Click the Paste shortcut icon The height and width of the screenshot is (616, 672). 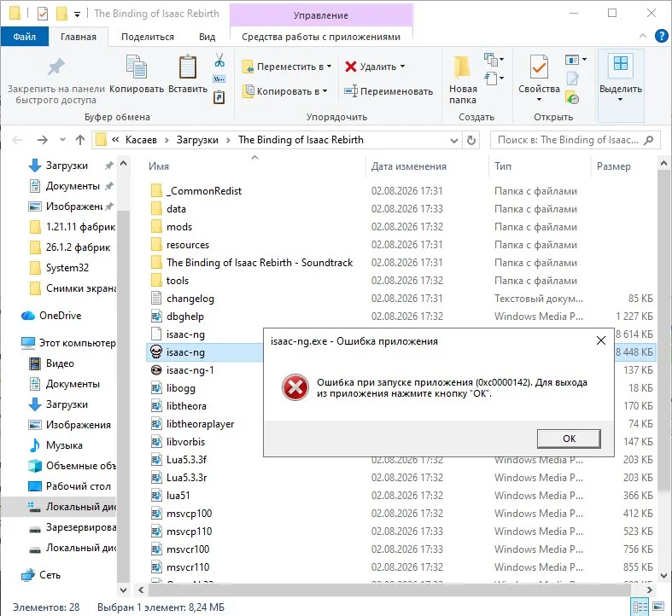(219, 97)
